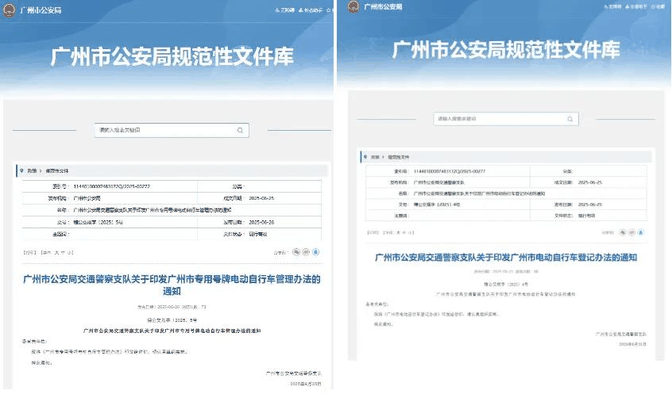The width and height of the screenshot is (672, 398).
Task: Click blue third share icon on left page
Action: pyautogui.click(x=316, y=252)
